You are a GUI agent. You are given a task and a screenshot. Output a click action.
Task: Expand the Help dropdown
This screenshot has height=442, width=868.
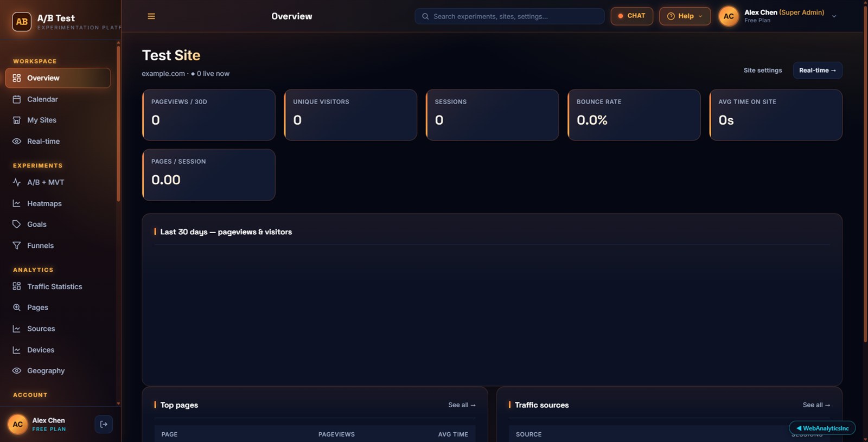(x=685, y=16)
